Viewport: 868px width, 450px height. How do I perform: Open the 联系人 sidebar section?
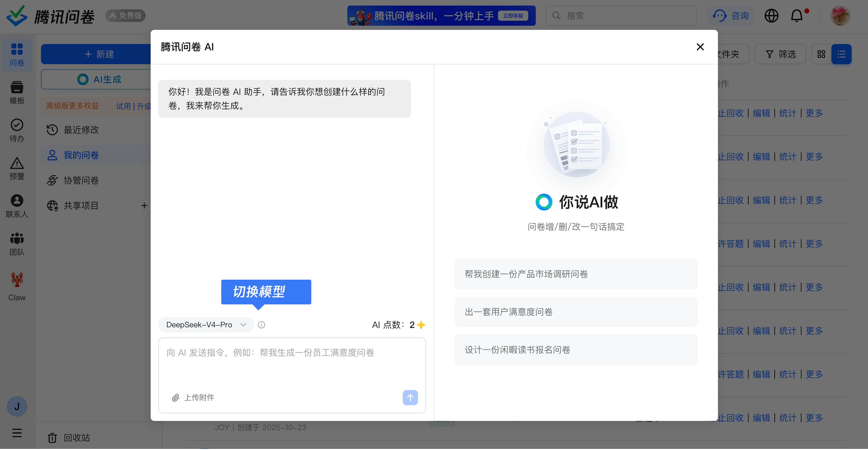point(17,206)
